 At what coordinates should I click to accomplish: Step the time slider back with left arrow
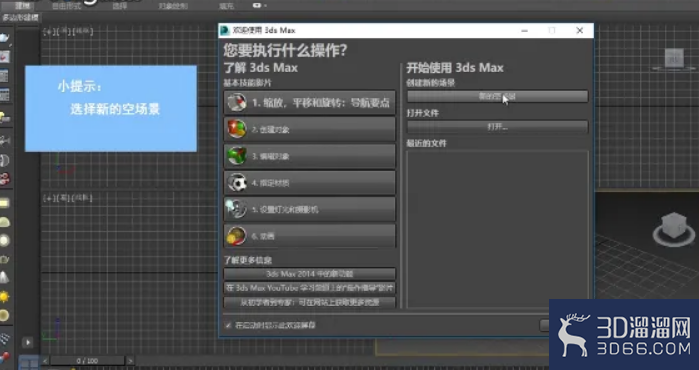[x=45, y=361]
